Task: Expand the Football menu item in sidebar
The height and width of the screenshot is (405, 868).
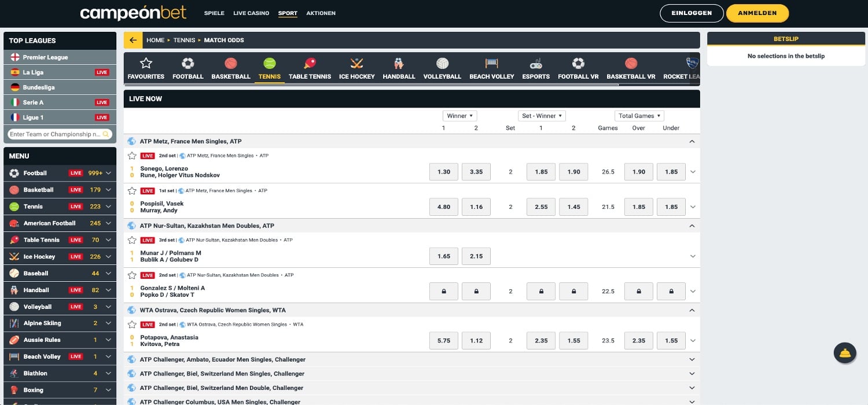Action: point(108,173)
